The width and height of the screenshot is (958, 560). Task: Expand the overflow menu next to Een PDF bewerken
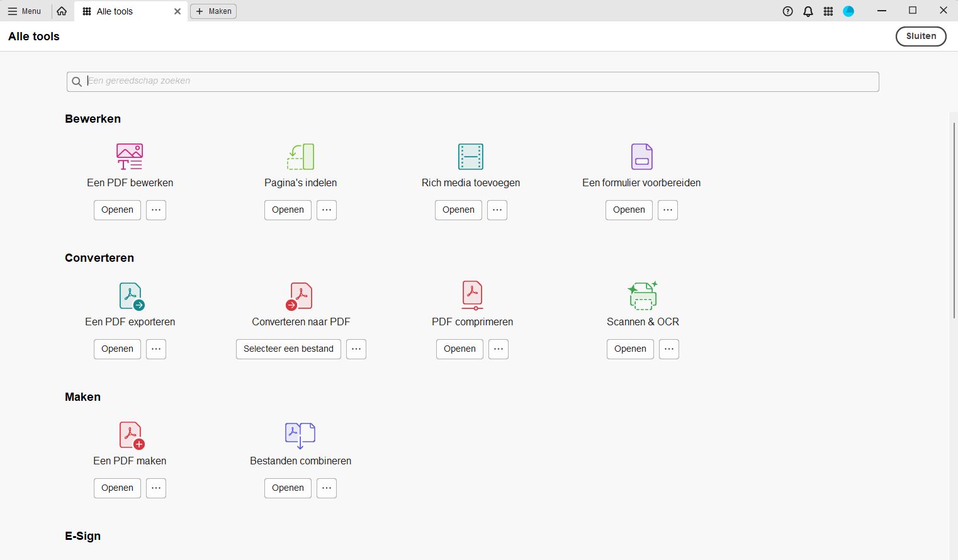(156, 210)
